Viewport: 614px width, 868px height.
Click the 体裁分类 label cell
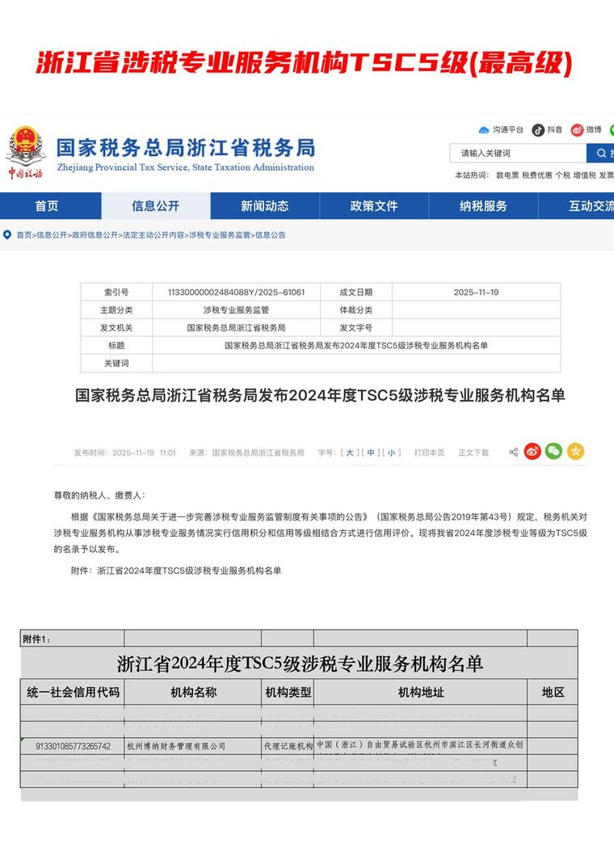pyautogui.click(x=355, y=310)
